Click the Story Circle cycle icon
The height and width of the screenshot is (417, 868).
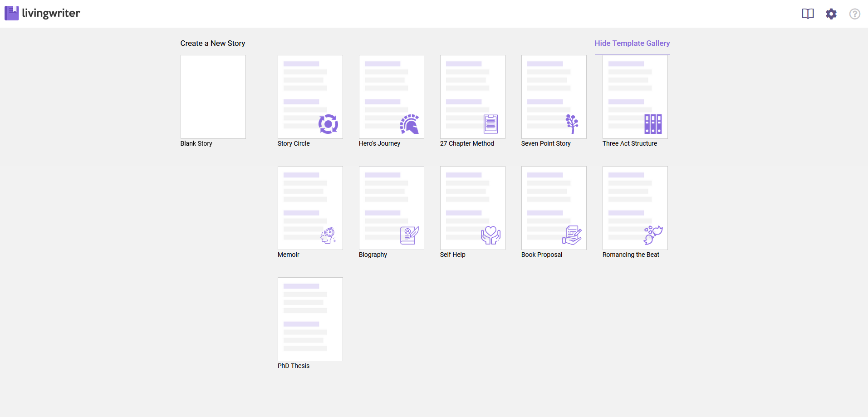click(x=328, y=124)
